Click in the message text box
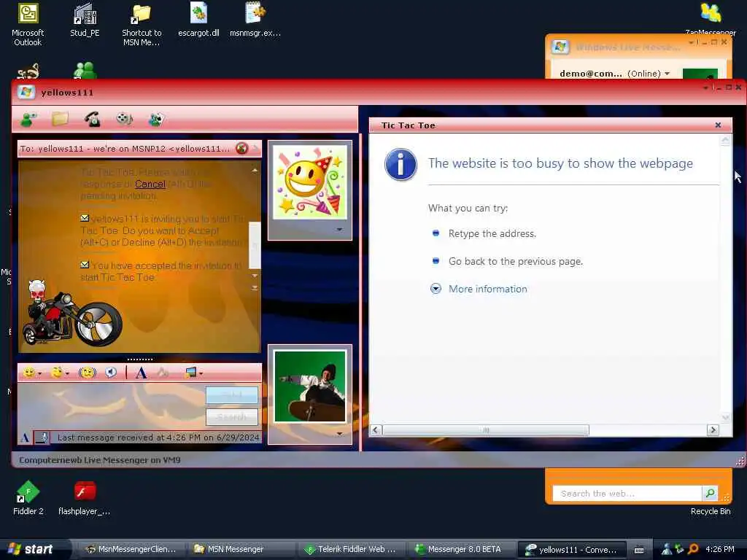 112,405
